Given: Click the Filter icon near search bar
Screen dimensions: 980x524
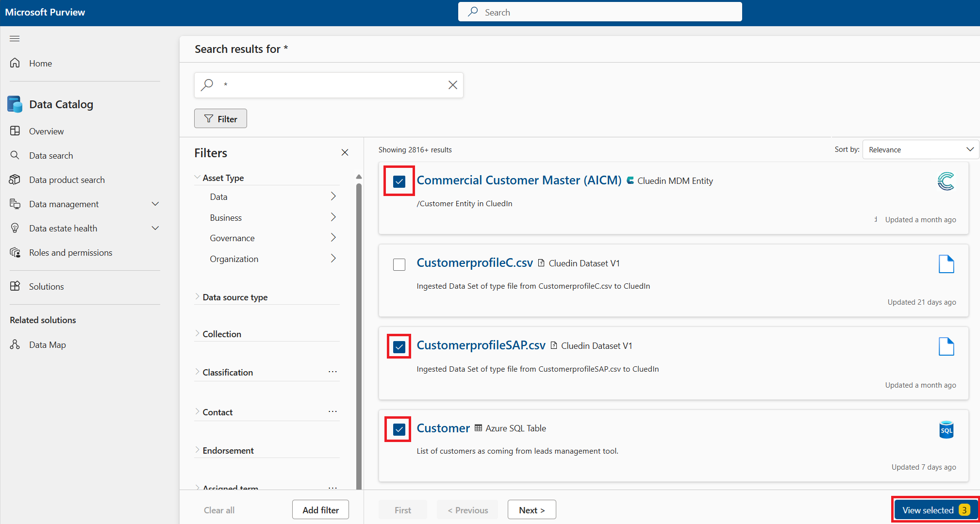Looking at the screenshot, I should 220,118.
